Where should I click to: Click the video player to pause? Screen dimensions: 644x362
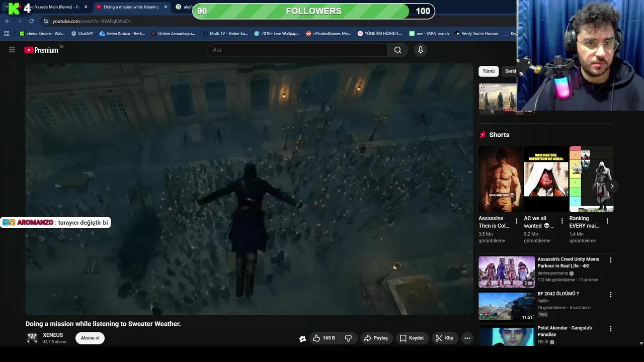pyautogui.click(x=249, y=189)
